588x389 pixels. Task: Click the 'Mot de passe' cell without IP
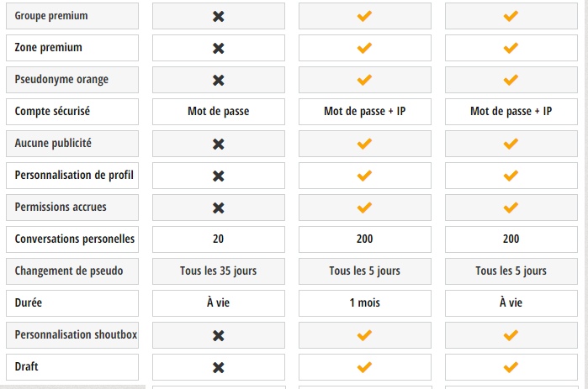click(219, 112)
